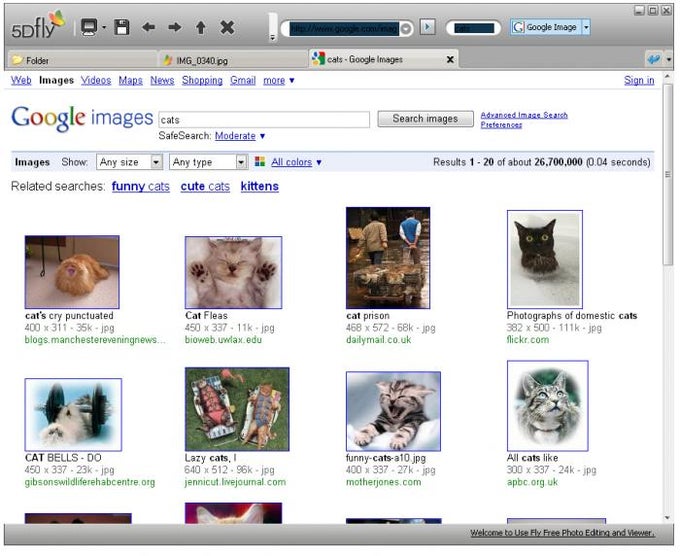Open the Maps link in Google nav

[131, 80]
